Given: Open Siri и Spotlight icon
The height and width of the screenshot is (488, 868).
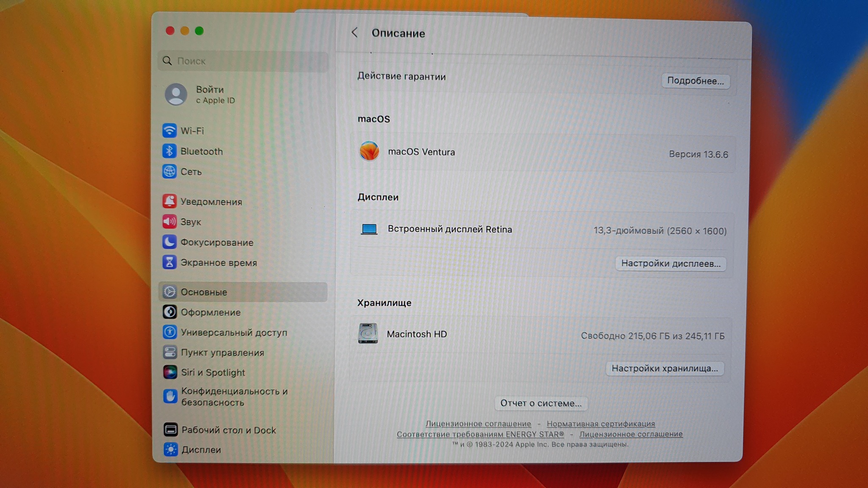Looking at the screenshot, I should click(x=170, y=372).
